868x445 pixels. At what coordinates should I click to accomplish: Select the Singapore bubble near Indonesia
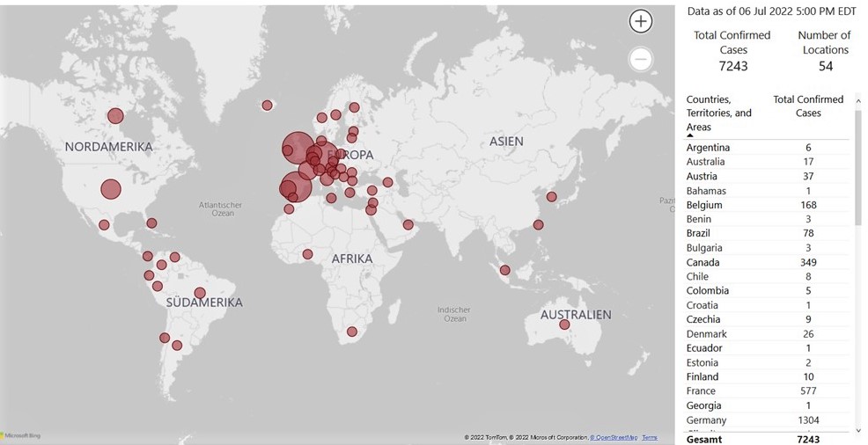(x=504, y=270)
